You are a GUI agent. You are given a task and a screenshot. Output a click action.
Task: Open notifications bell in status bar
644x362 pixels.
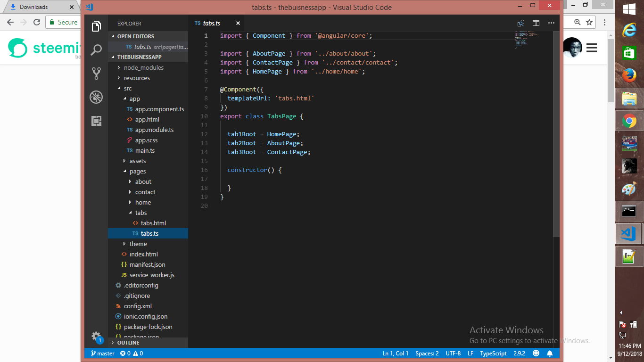coord(550,353)
